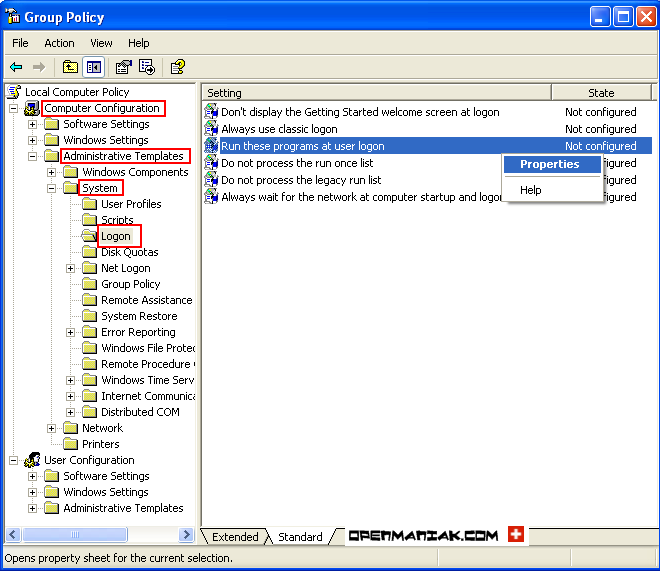Click the icon for Do not process the run once list
This screenshot has width=660, height=571.
tap(211, 163)
